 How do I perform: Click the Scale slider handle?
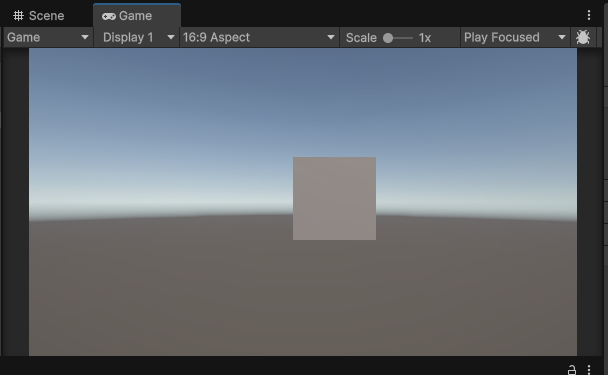(x=388, y=38)
